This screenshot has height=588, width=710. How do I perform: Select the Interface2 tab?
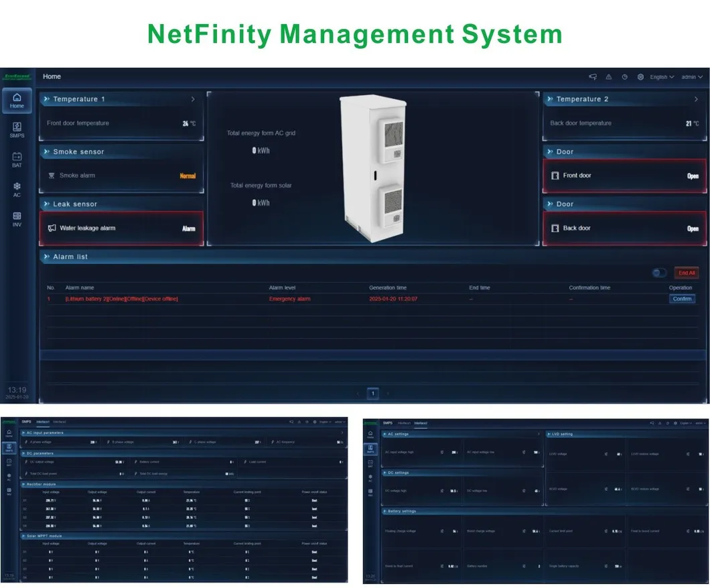click(420, 422)
